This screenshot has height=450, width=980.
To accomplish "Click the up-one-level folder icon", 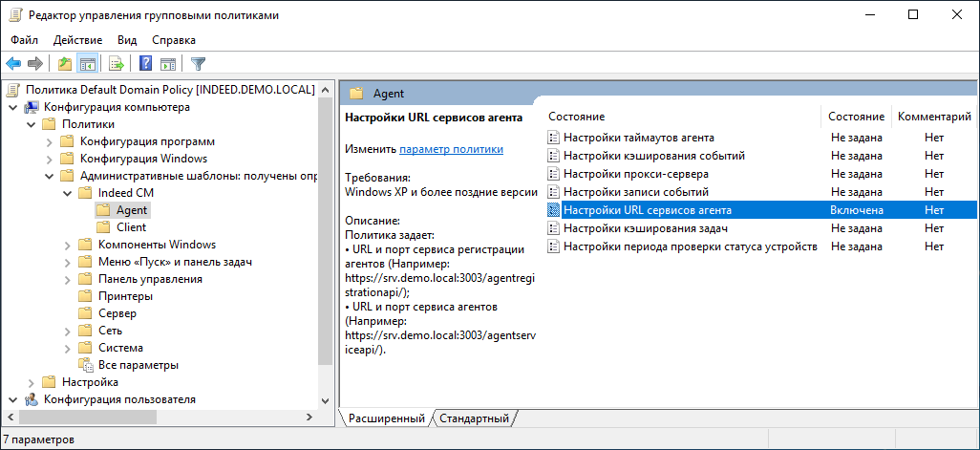I will pyautogui.click(x=64, y=64).
